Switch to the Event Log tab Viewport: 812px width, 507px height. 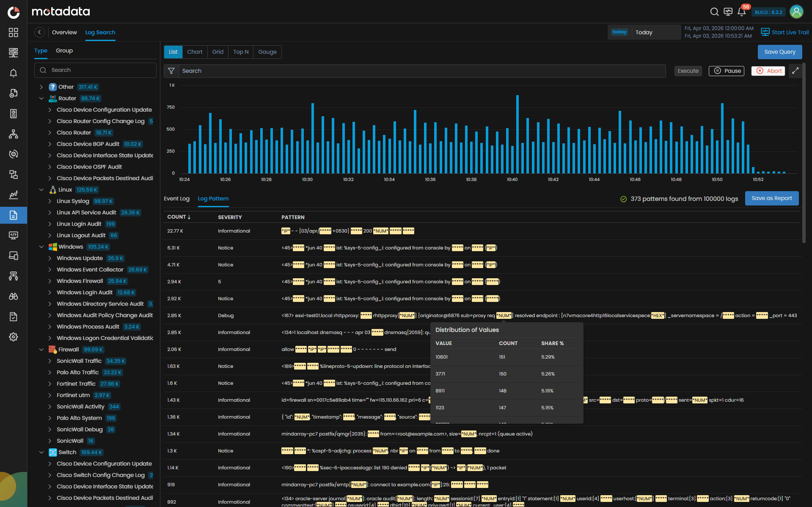[x=177, y=198]
